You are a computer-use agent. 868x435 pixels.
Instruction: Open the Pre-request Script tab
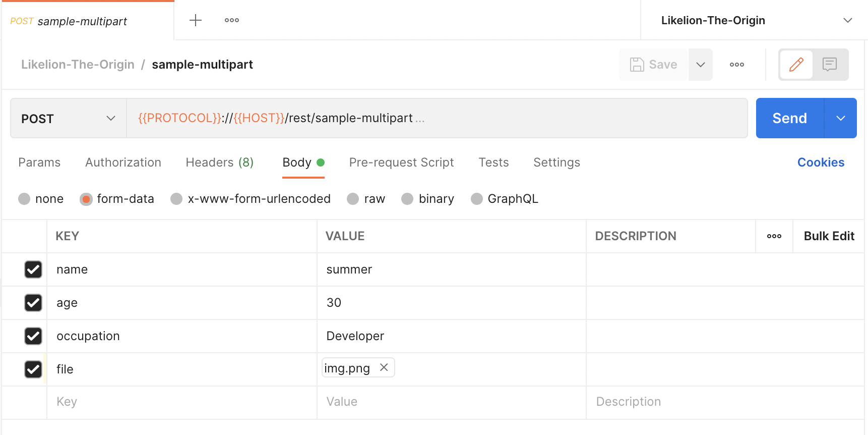[x=401, y=162]
